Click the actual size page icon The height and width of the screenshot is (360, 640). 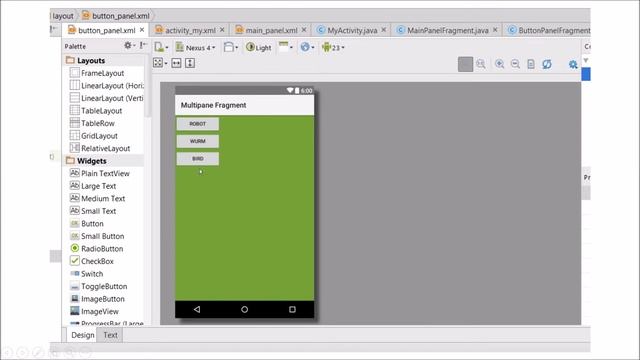pyautogui.click(x=531, y=64)
